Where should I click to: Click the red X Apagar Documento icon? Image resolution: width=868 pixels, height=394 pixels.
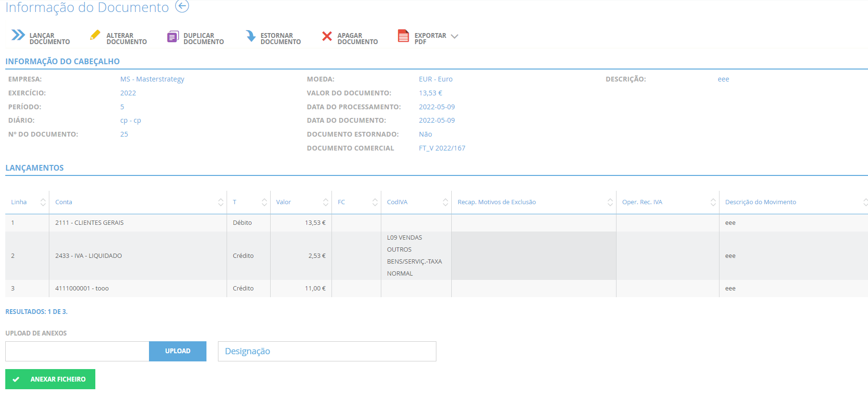[x=327, y=36]
